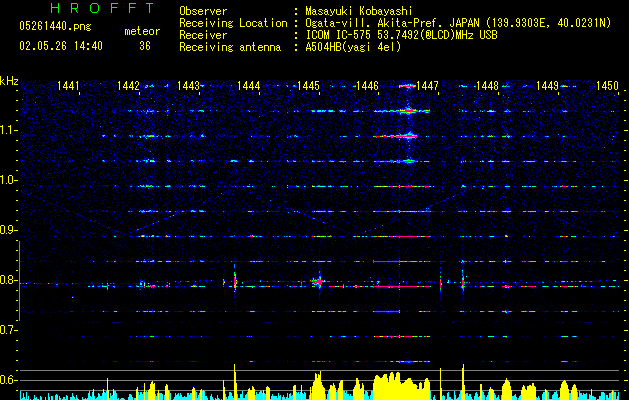Click the meteor label
The height and width of the screenshot is (400, 629).
[142, 31]
